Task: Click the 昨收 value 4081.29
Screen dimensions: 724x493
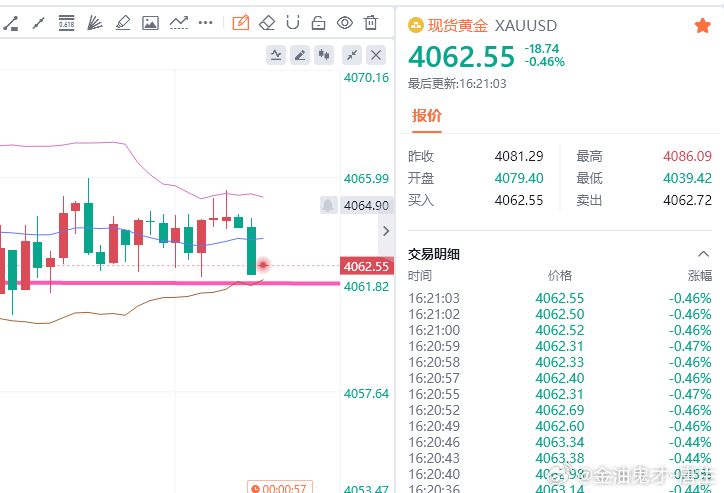Action: click(519, 156)
